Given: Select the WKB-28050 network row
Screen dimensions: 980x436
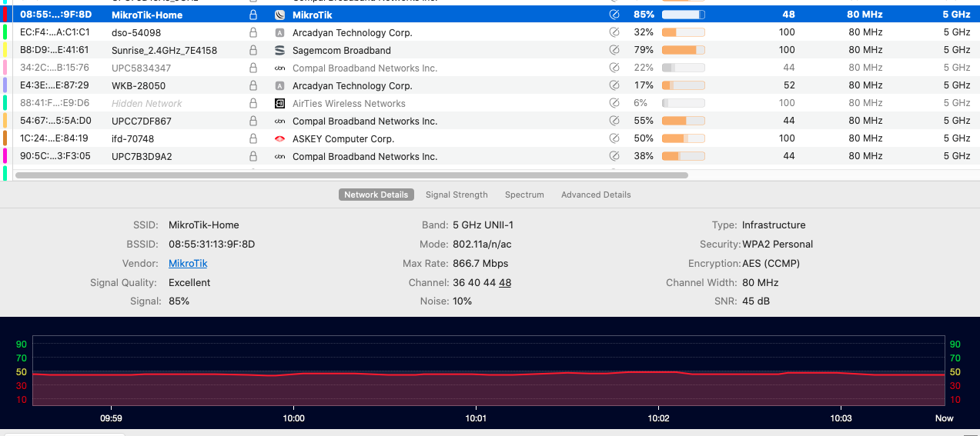Looking at the screenshot, I should click(x=490, y=85).
